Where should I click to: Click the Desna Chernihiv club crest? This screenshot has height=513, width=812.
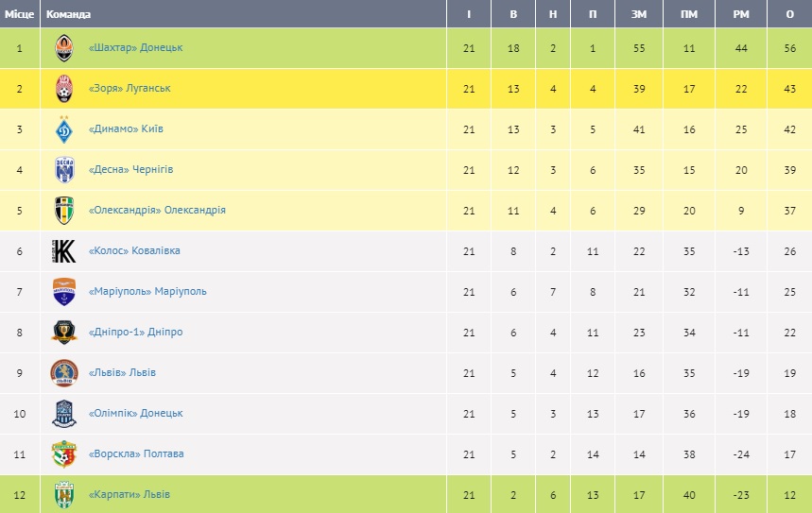63,170
